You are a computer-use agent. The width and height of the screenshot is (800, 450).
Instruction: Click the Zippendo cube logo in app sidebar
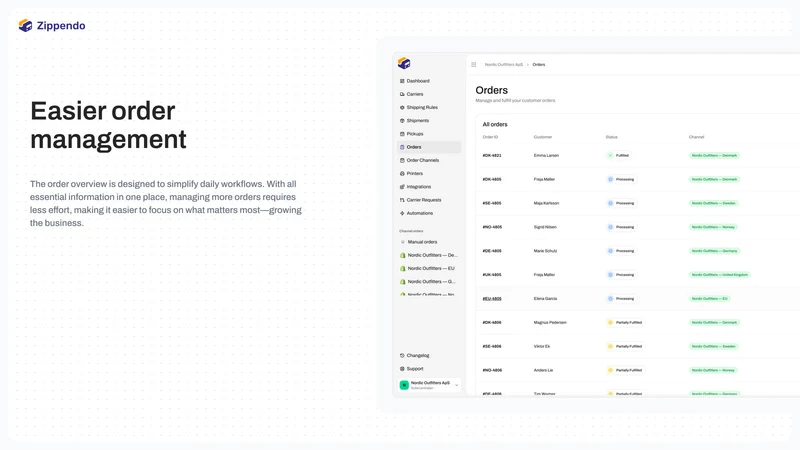404,63
